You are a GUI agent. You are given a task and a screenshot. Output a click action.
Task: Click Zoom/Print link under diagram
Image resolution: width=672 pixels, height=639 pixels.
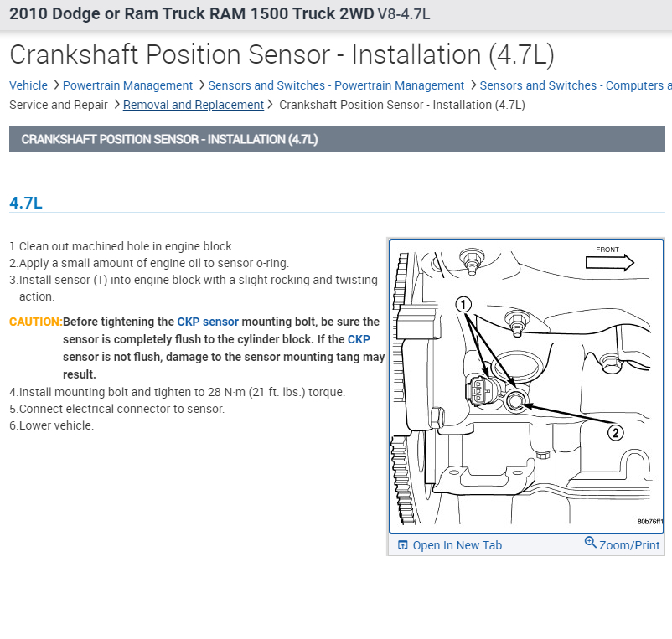coord(629,545)
